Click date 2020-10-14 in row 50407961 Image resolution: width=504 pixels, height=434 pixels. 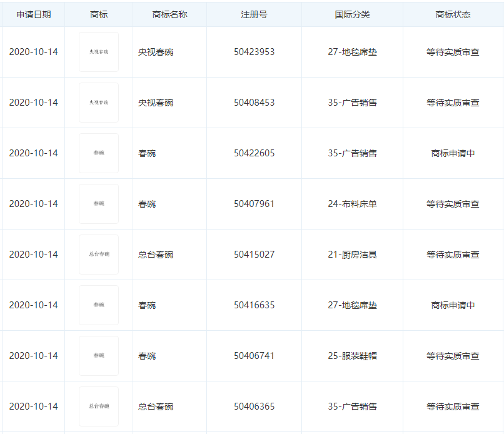[33, 204]
